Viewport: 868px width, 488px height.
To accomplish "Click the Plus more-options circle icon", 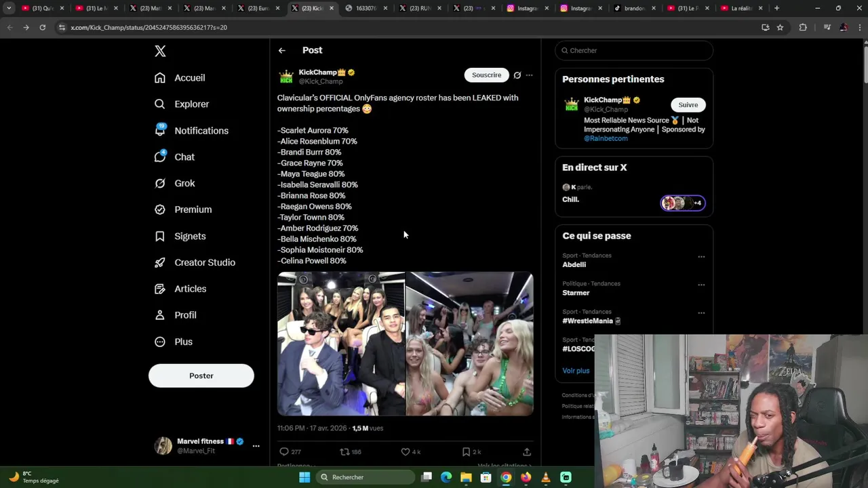I will [160, 342].
